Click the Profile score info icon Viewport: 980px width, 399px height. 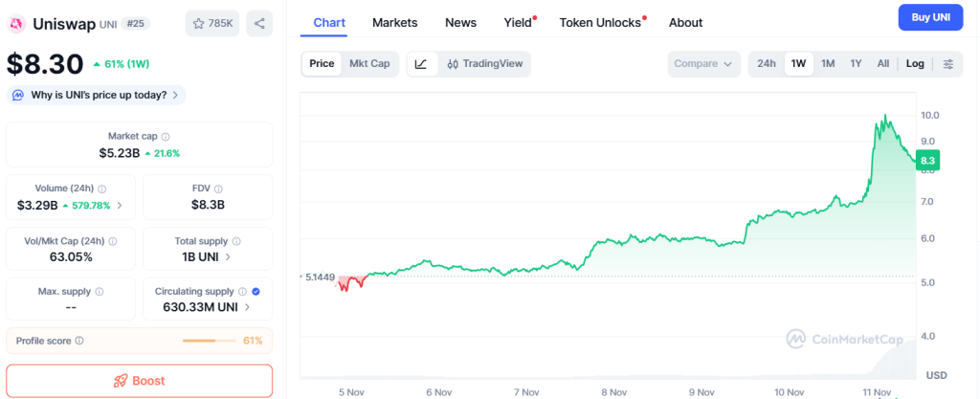(x=79, y=341)
